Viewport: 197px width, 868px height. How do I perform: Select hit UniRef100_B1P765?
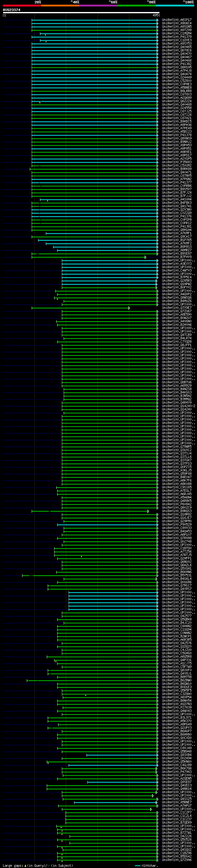[x=177, y=240]
